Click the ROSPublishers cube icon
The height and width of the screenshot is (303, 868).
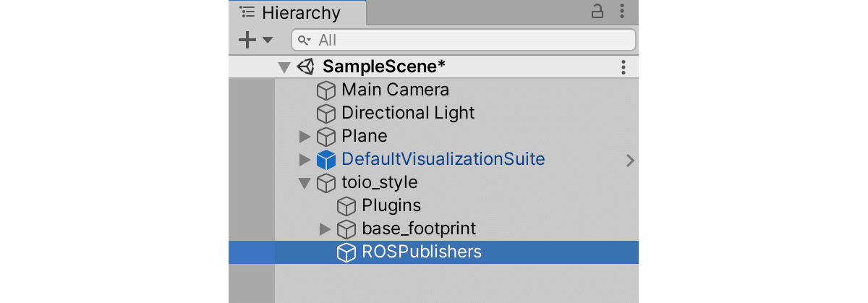[347, 252]
